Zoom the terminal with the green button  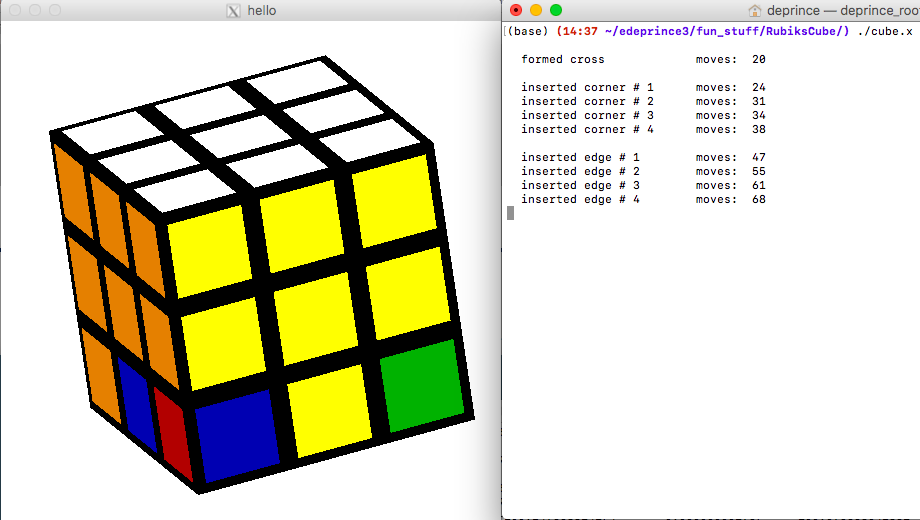(556, 10)
